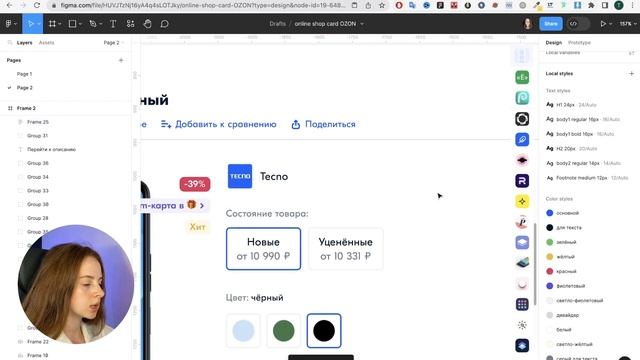640x360 pixels.
Task: Open Move tool options dropdown arrow
Action: tap(39, 24)
